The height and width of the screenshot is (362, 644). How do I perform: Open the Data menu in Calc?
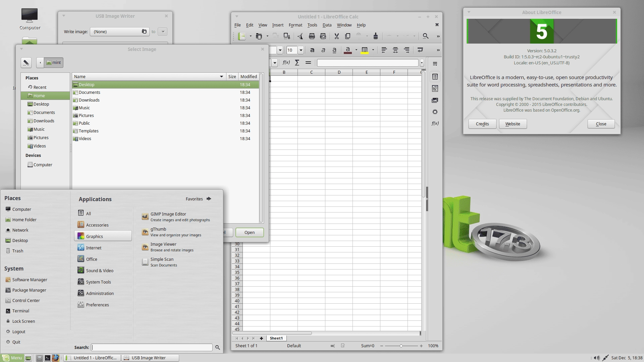(327, 25)
